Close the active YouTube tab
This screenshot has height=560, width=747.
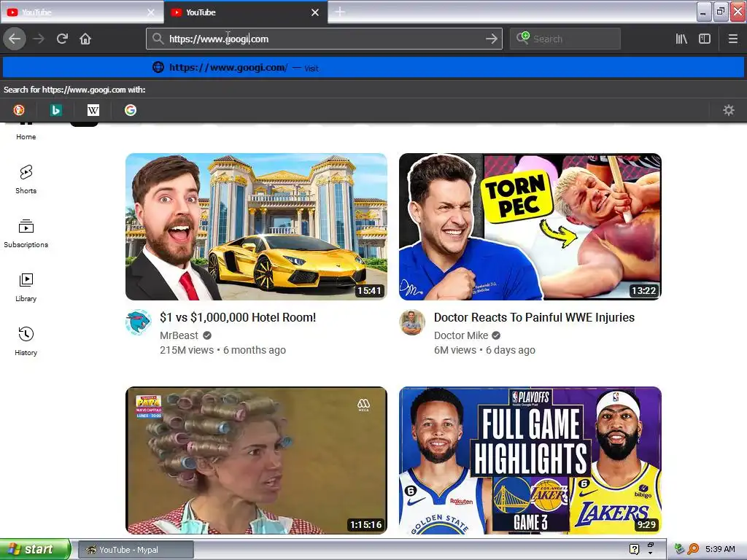(x=315, y=12)
